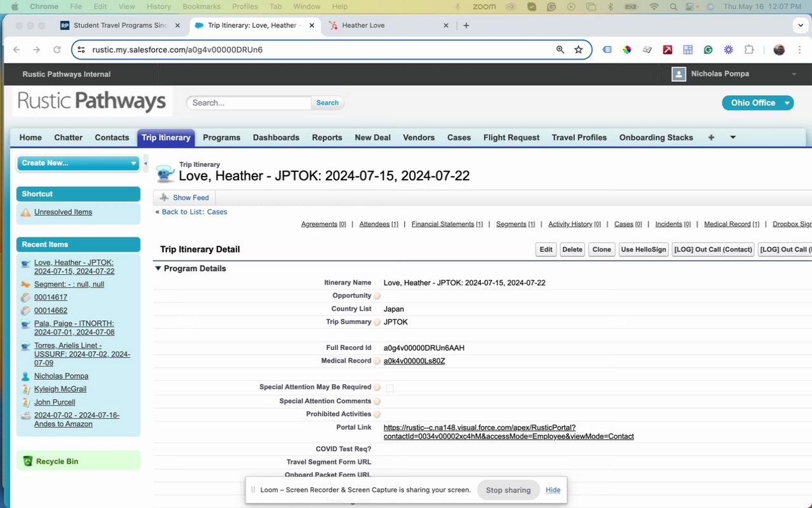The height and width of the screenshot is (508, 812).
Task: Collapse the sidebar with the small arrow handle
Action: pos(145,163)
